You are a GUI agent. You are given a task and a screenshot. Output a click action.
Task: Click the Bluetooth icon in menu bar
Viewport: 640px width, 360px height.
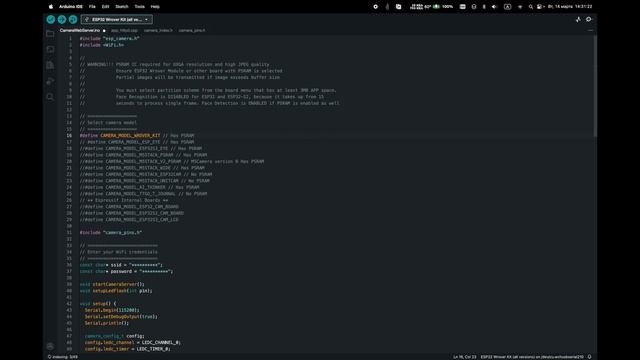click(x=484, y=7)
